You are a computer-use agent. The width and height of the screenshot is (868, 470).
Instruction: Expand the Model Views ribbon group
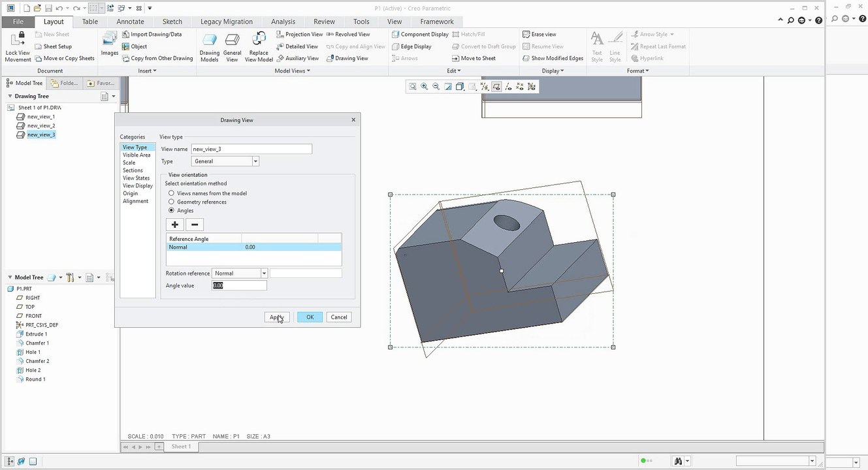292,70
